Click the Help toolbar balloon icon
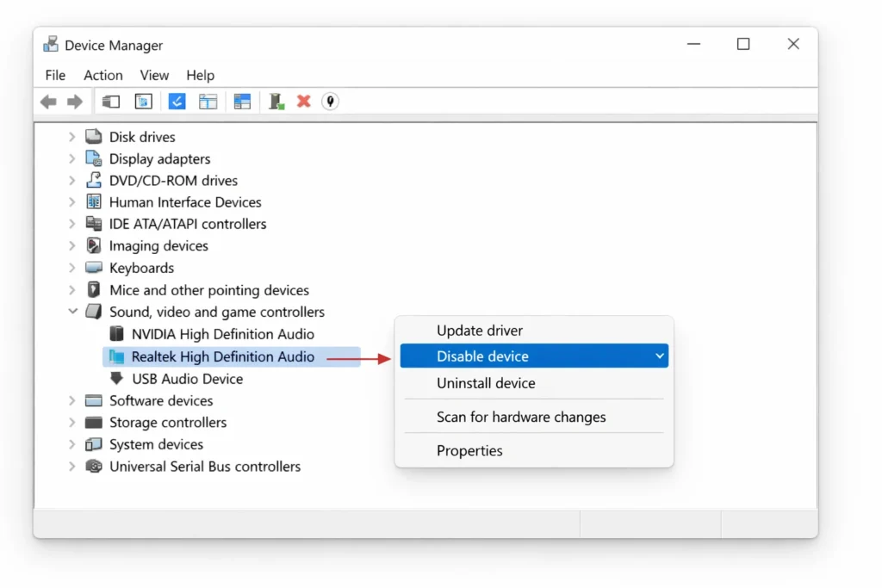 [330, 101]
